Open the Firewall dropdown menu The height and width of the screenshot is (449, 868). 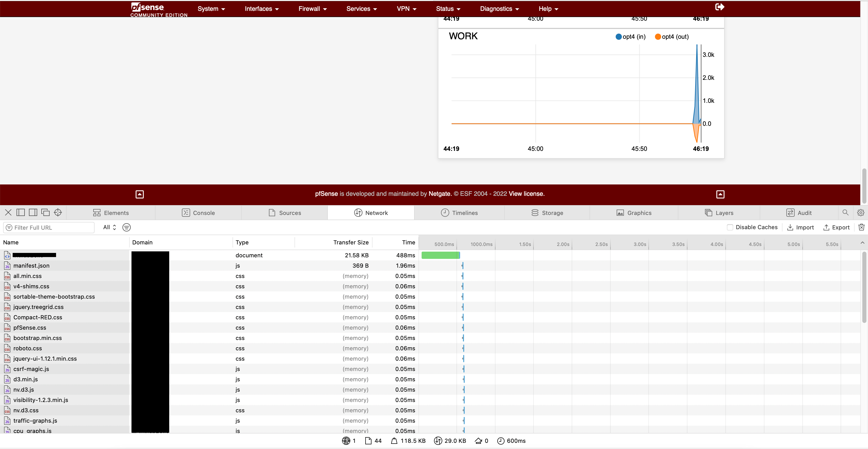click(x=313, y=9)
